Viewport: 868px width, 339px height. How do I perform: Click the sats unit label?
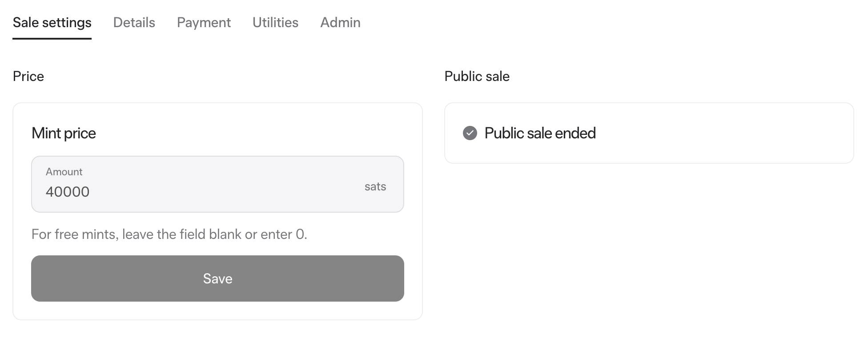coord(375,186)
